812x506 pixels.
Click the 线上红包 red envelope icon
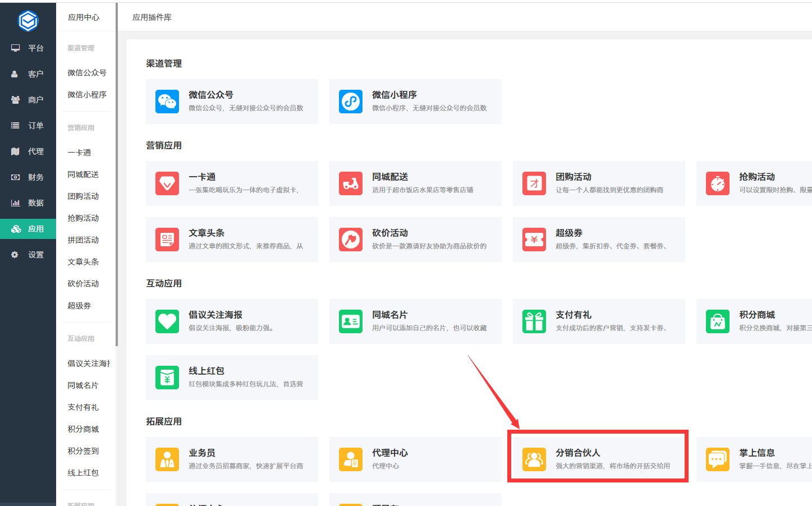coord(167,378)
